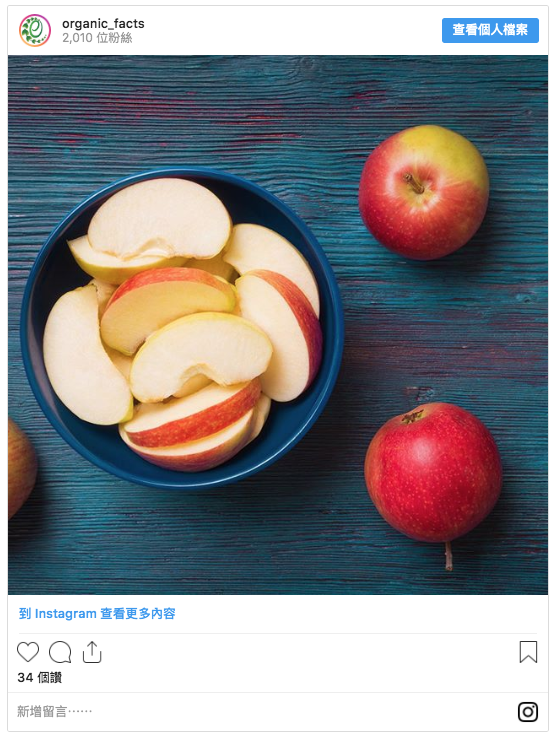Like the post with heart icon
The height and width of the screenshot is (738, 555).
coord(28,652)
